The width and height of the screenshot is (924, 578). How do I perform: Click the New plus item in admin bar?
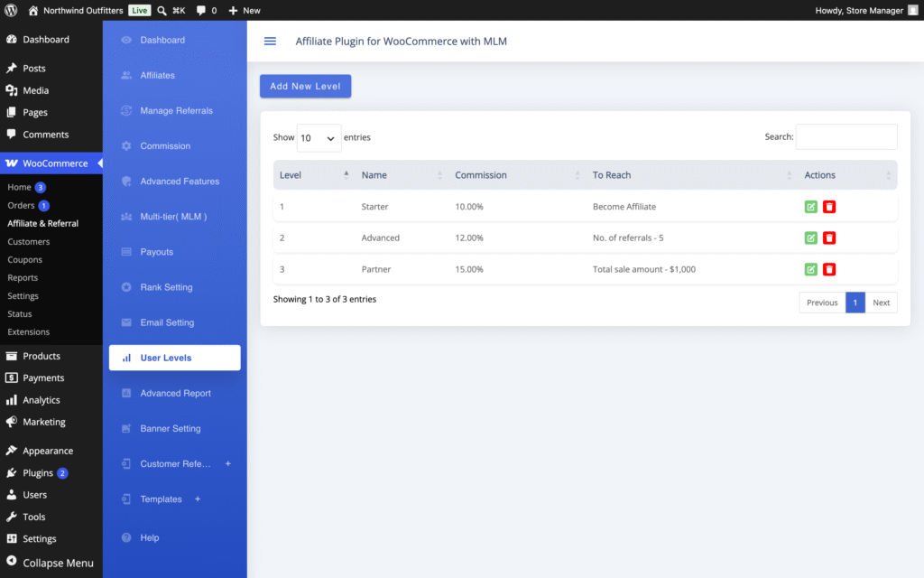coord(244,10)
